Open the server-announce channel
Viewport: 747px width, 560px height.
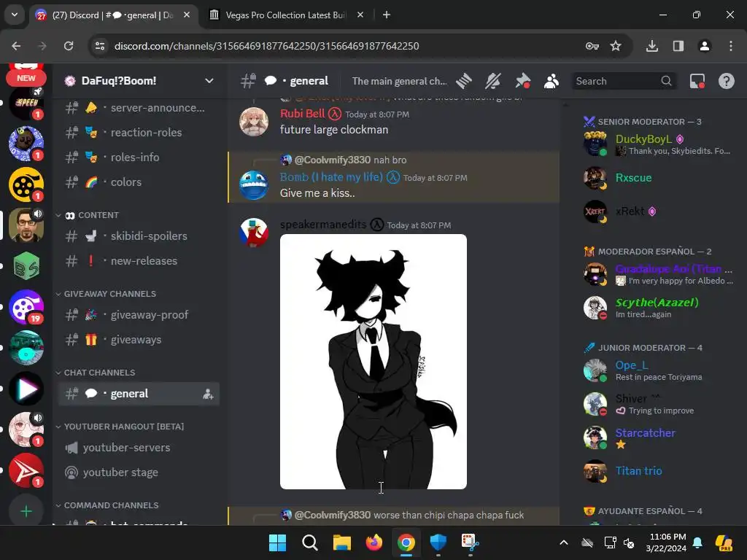[139, 108]
